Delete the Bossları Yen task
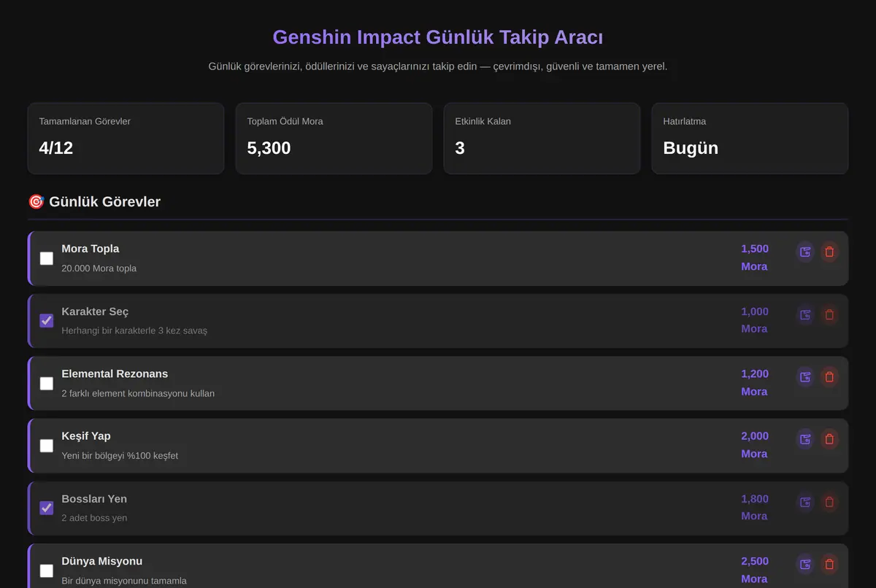This screenshot has height=588, width=876. [x=829, y=502]
